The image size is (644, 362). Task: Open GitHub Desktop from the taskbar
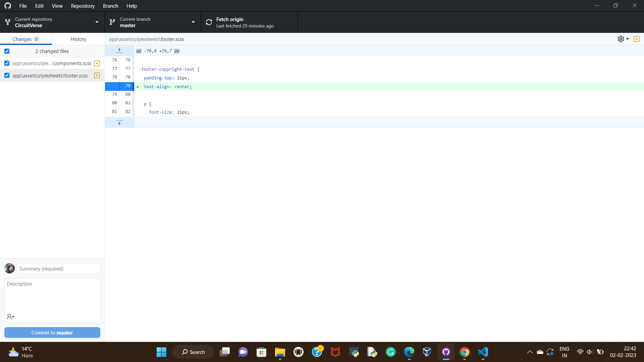point(446,352)
